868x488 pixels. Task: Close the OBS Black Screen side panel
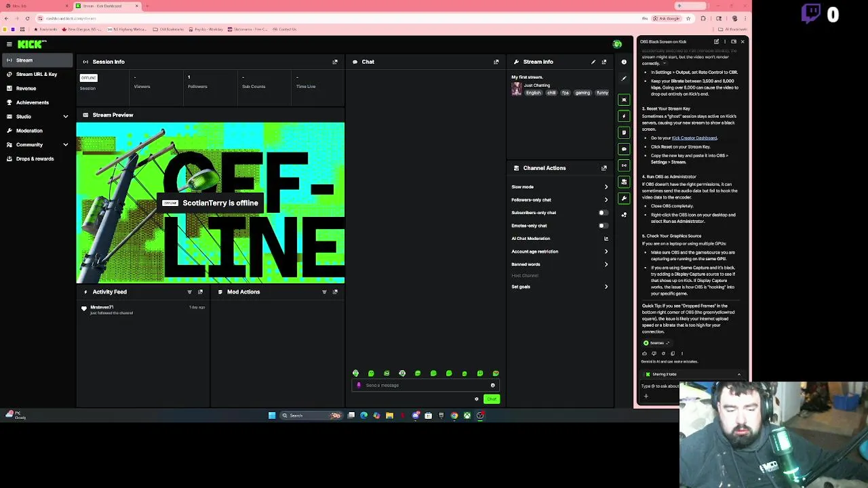[742, 42]
